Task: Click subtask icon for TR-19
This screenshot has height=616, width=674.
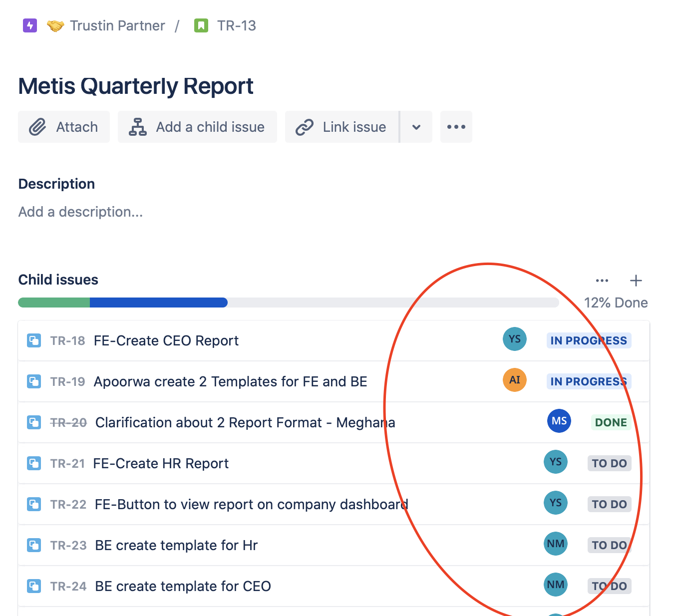Action: click(34, 381)
